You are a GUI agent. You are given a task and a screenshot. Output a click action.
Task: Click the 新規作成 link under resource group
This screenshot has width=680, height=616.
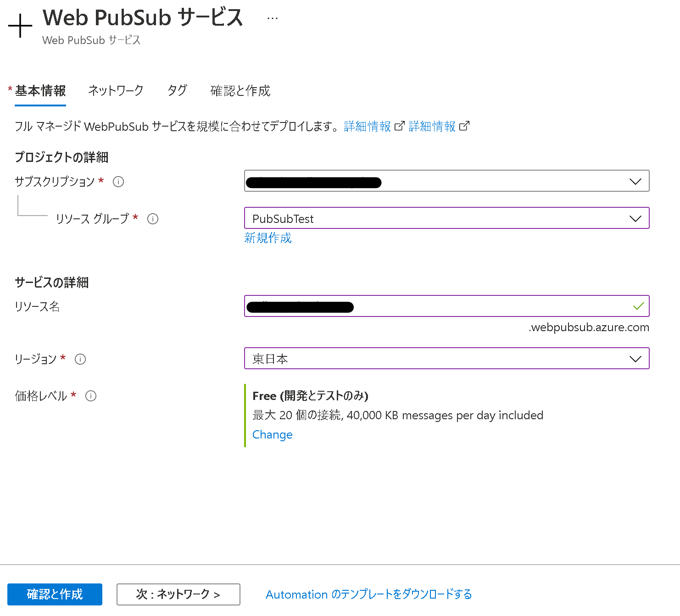click(x=268, y=238)
